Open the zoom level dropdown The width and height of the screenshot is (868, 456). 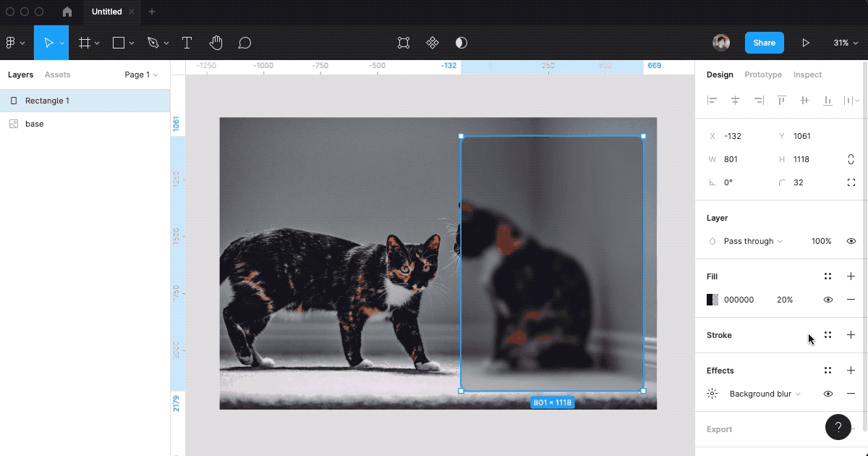click(846, 43)
